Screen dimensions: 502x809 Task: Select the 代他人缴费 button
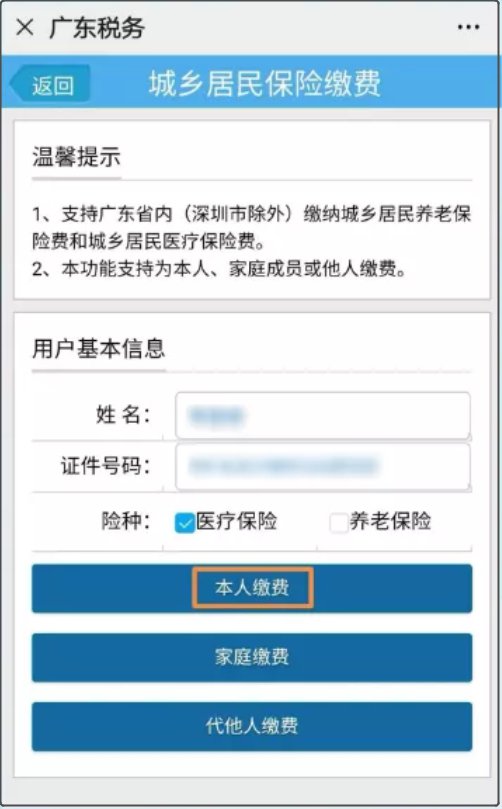tap(252, 726)
